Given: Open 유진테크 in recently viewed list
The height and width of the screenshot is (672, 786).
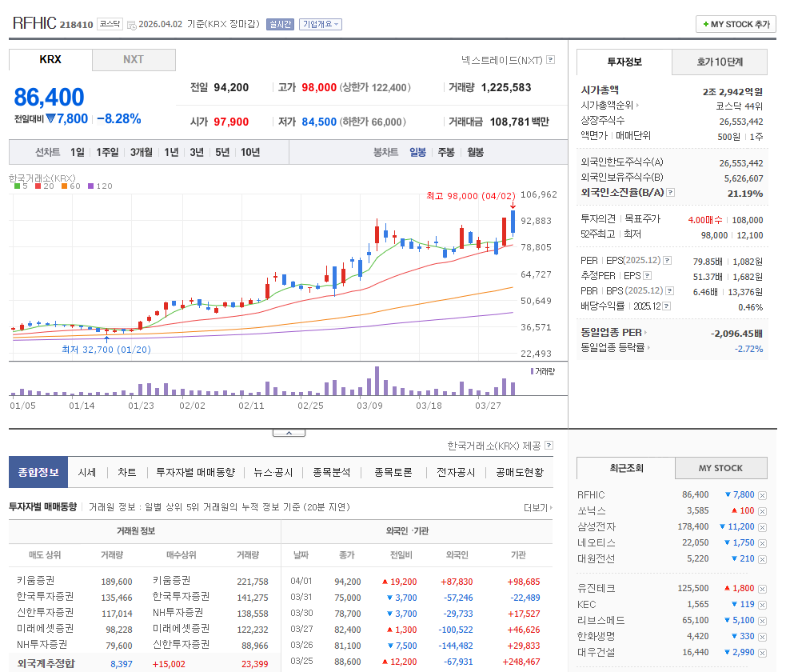Looking at the screenshot, I should 596,588.
